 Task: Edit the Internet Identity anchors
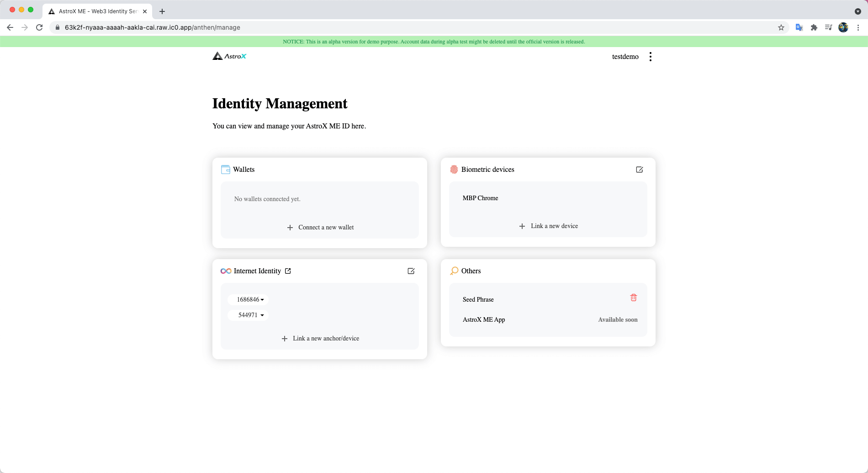411,271
